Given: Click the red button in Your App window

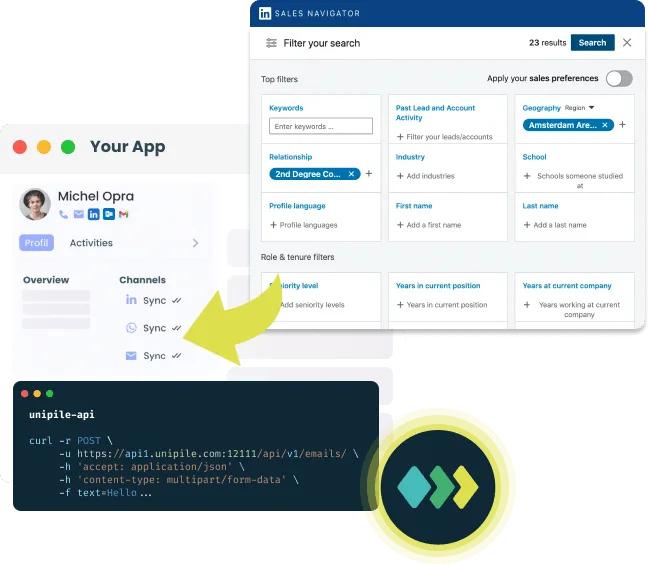Looking at the screenshot, I should 20,147.
